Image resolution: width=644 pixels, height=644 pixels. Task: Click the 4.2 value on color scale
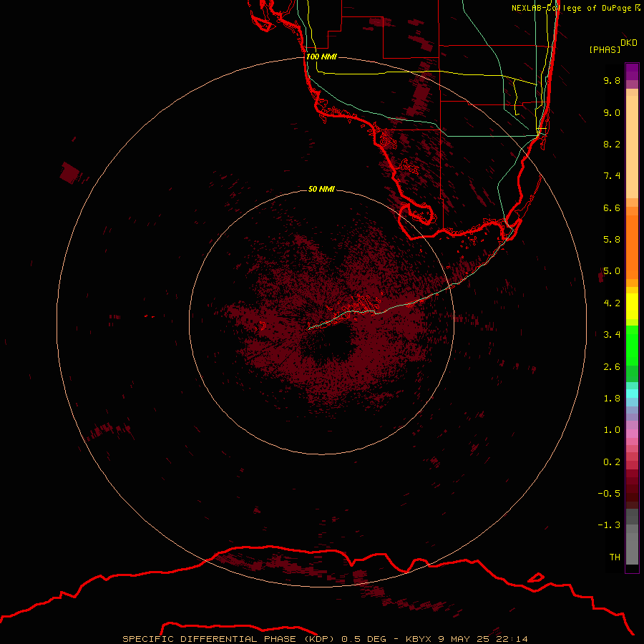[x=612, y=303]
